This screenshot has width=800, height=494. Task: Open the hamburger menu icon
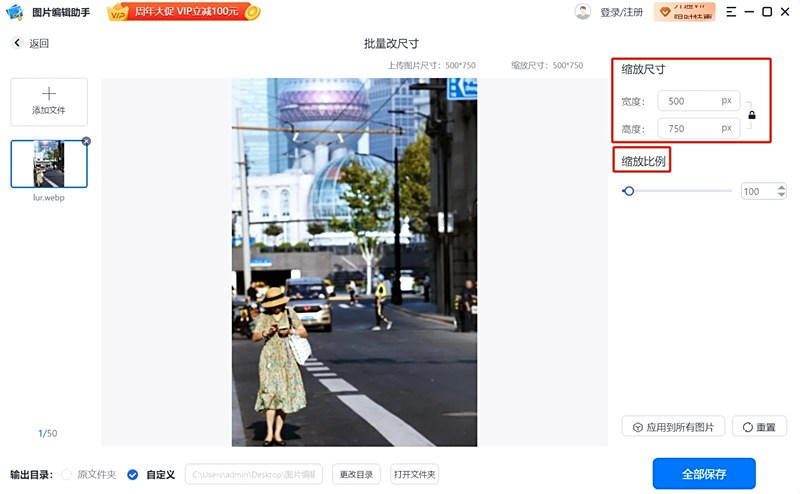pyautogui.click(x=731, y=12)
